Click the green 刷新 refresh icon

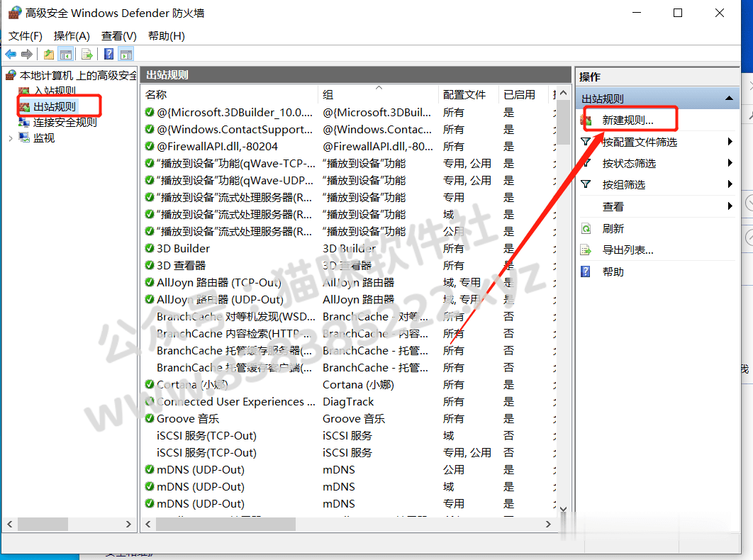586,229
